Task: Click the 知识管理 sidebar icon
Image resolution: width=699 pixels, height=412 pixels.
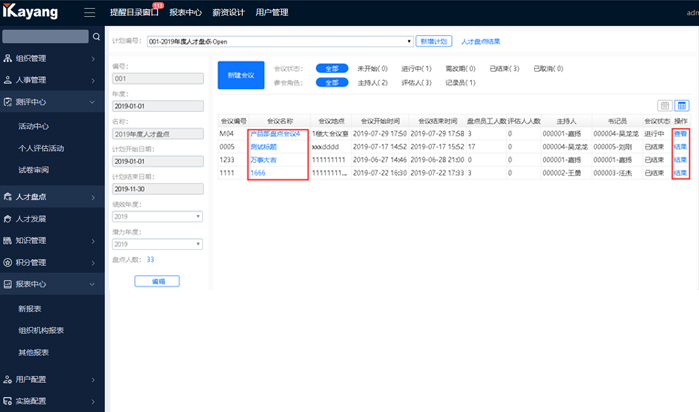Action: coord(9,240)
